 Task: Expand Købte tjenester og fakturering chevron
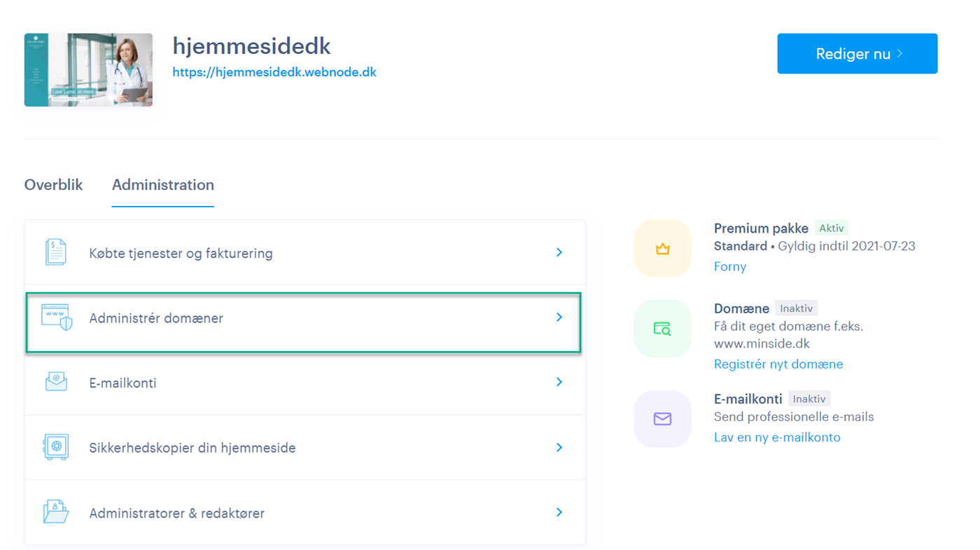click(x=559, y=252)
